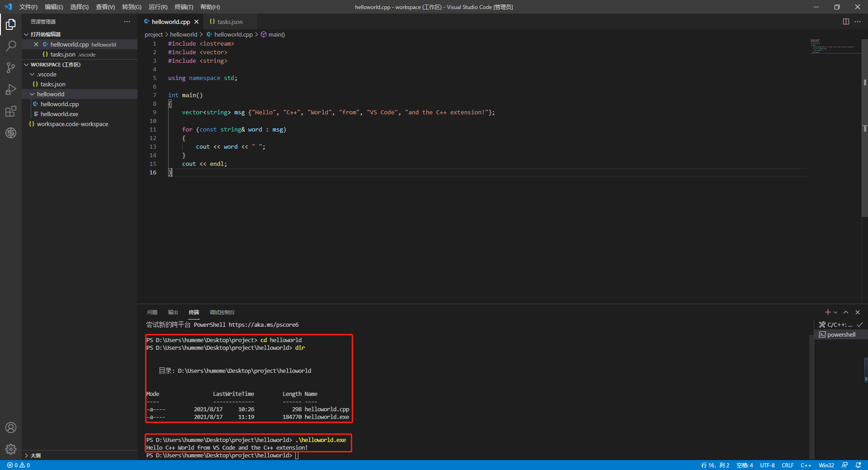This screenshot has height=470, width=868.
Task: Open the 编辑(E) menu
Action: click(x=54, y=7)
